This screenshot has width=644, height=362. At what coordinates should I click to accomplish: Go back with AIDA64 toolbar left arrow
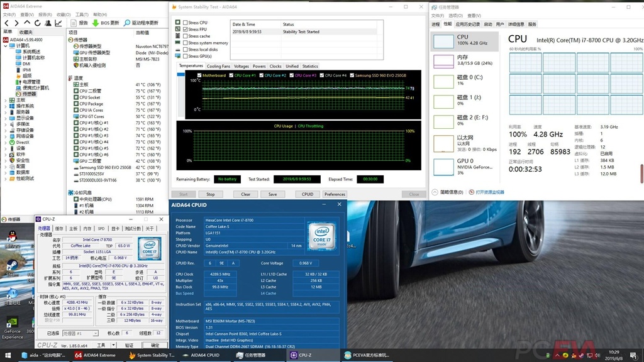tap(6, 23)
